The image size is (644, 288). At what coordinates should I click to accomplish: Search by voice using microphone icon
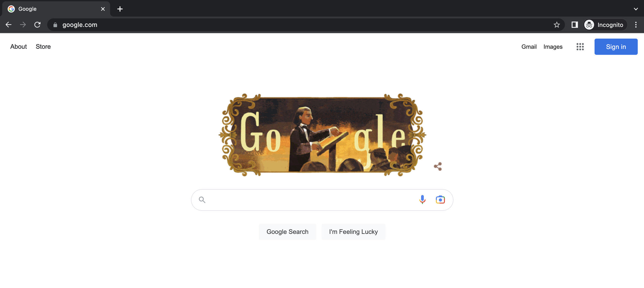pyautogui.click(x=422, y=200)
